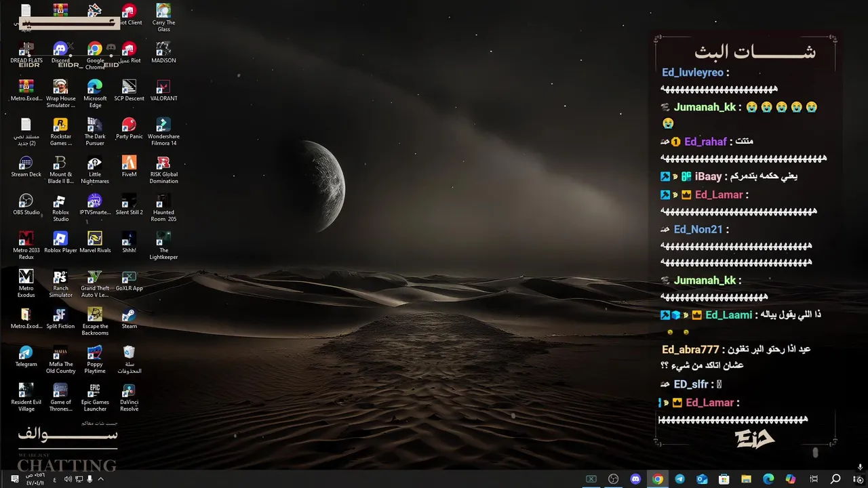Viewport: 868px width, 488px height.
Task: Open OBS Studio desktop shortcut
Action: (26, 205)
